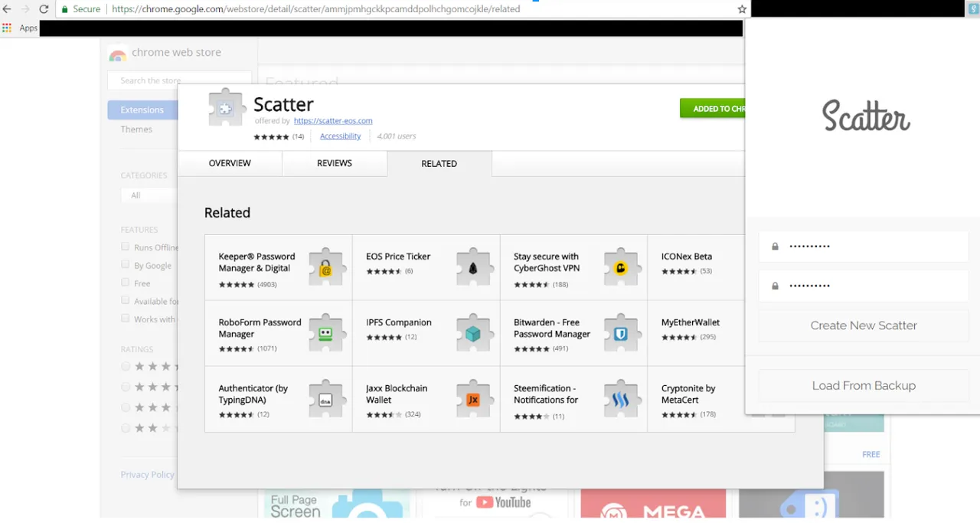
Task: Open Steemification extension icon
Action: (621, 399)
